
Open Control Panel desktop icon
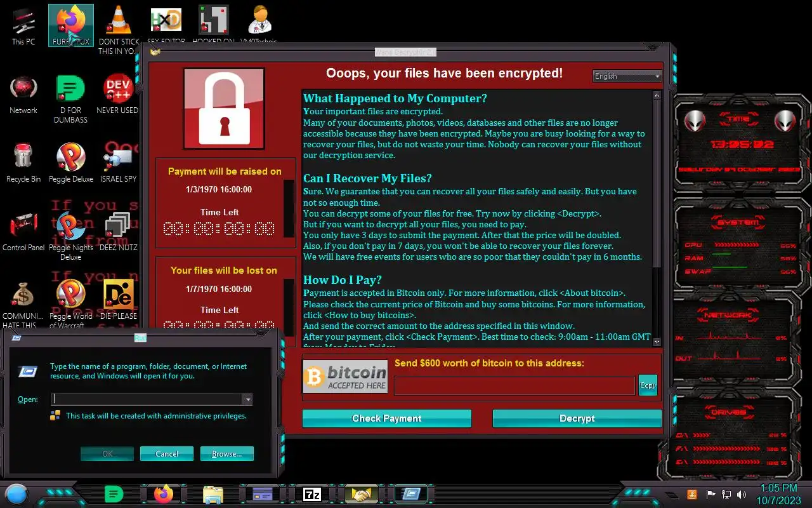click(23, 232)
